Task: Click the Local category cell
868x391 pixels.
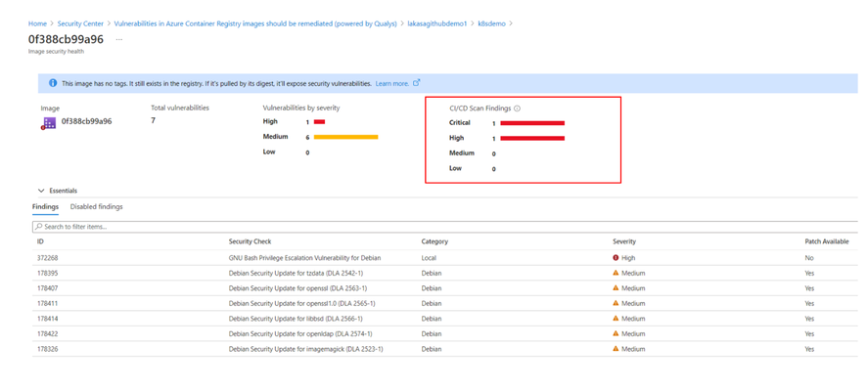Action: pos(429,258)
